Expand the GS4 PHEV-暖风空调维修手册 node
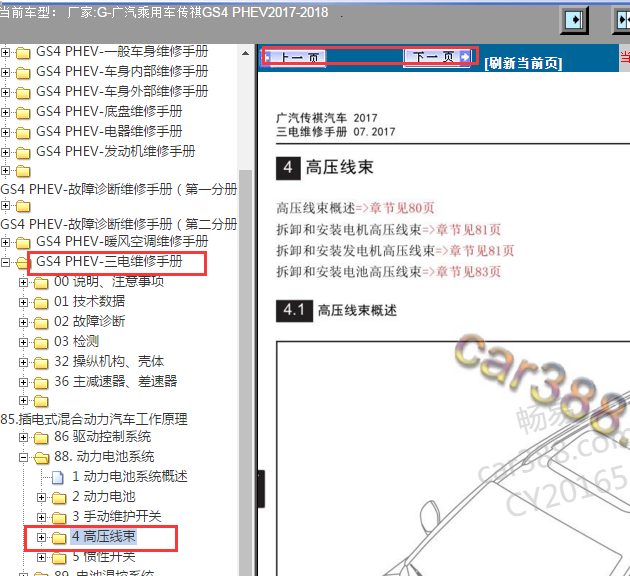The image size is (630, 576). 5,242
